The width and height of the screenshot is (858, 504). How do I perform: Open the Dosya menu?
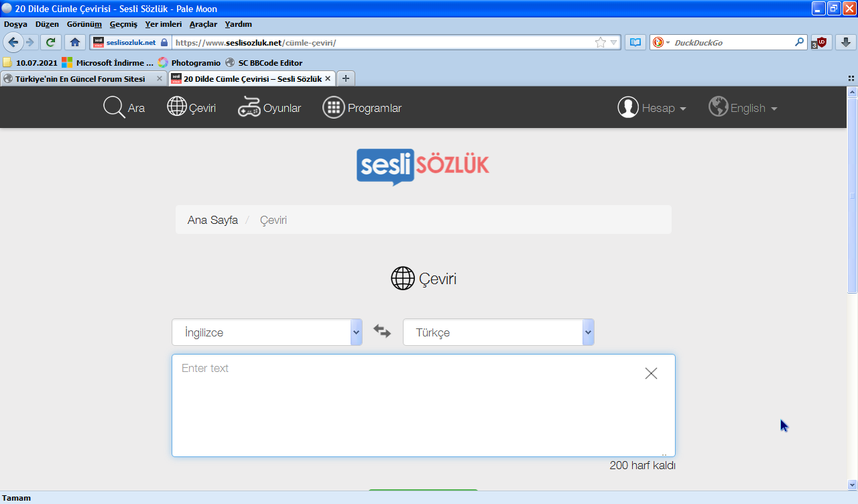(x=15, y=24)
